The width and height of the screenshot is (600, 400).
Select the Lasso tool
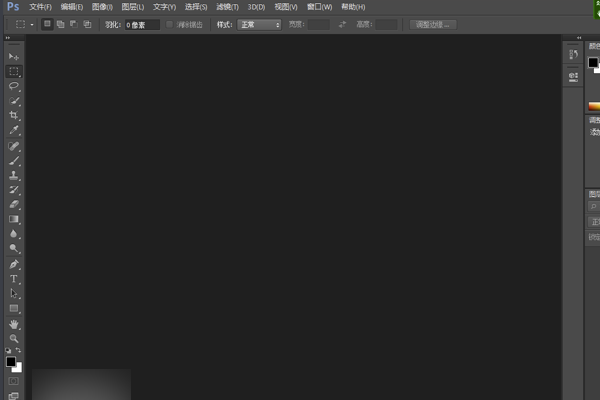[14, 86]
